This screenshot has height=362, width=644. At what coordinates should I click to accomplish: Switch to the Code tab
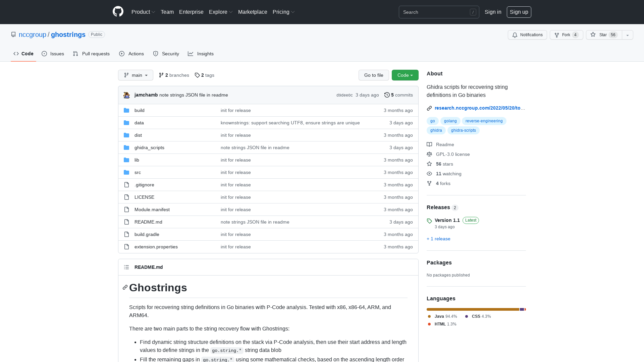pos(23,54)
